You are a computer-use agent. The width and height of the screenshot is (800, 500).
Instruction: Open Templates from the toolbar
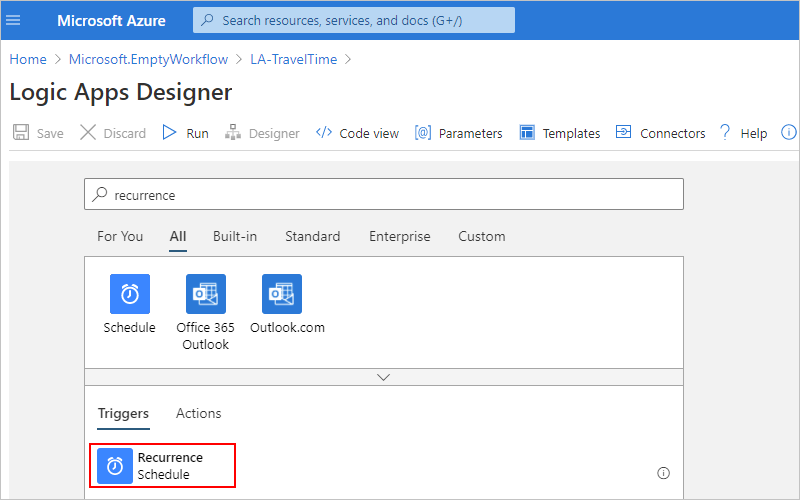pos(571,134)
